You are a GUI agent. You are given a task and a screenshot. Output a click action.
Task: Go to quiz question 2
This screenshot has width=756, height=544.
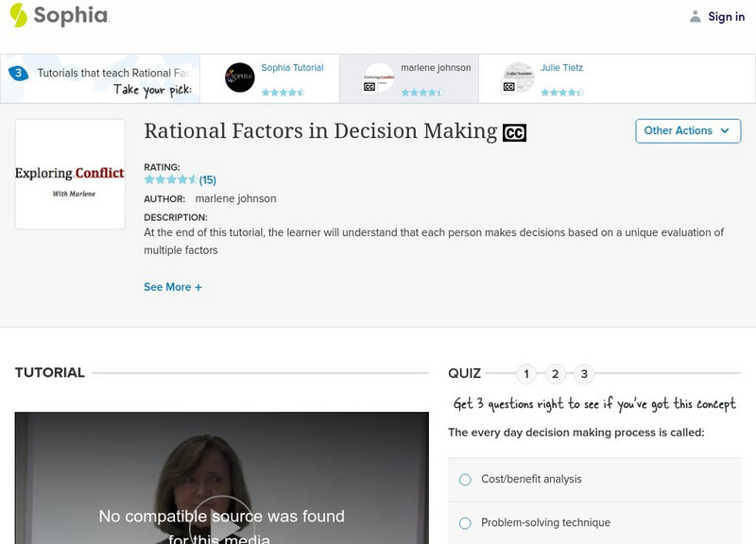[556, 374]
